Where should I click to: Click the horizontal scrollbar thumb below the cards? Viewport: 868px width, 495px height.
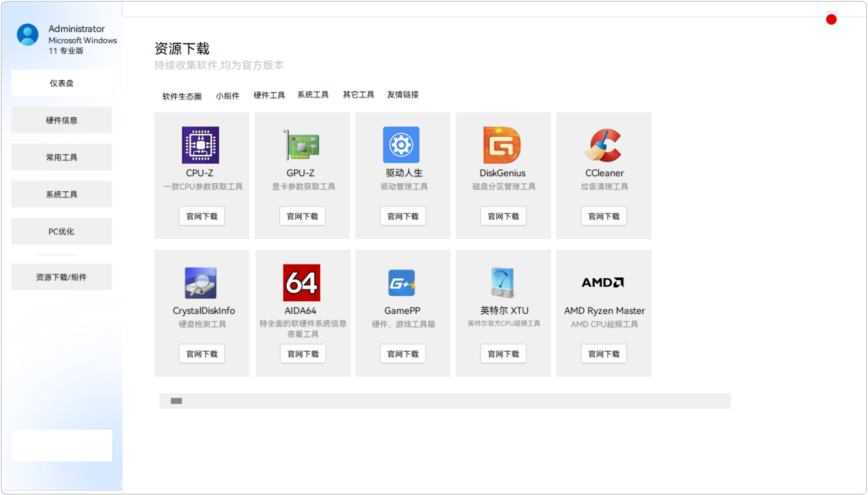click(x=176, y=401)
